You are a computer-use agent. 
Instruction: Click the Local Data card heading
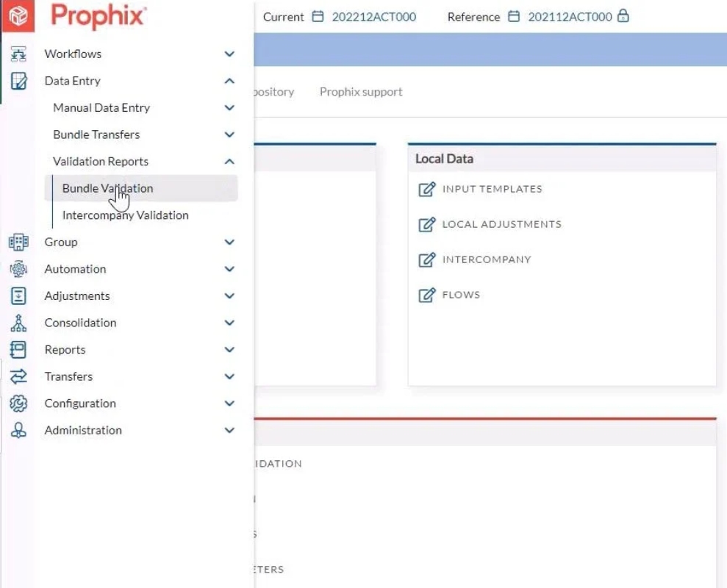click(444, 159)
